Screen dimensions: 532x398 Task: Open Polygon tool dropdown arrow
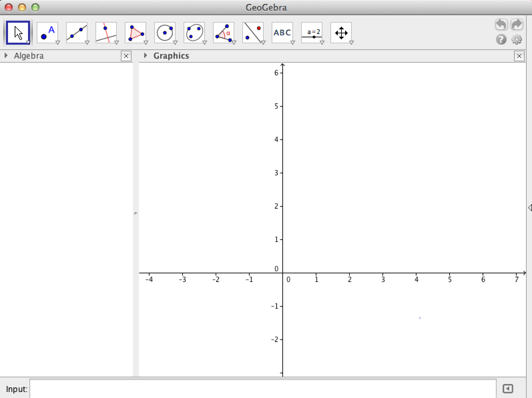(146, 43)
